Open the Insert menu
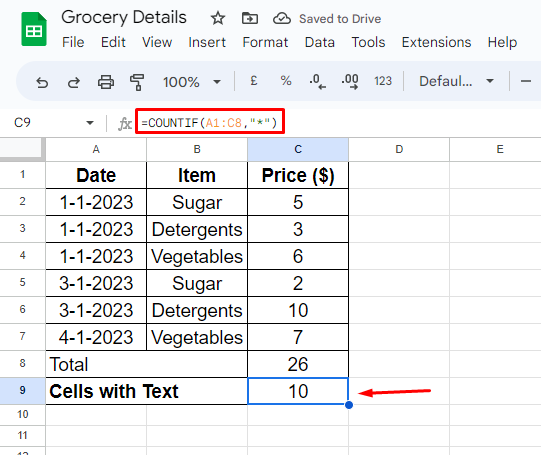Viewport: 541px width, 455px height. coord(207,42)
